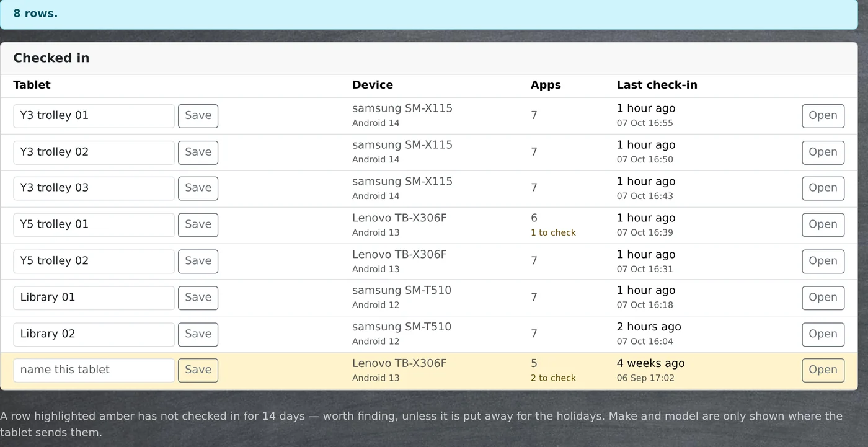Viewport: 868px width, 447px height.
Task: Click '2 hours ago' in Library 02 row
Action: [x=649, y=327]
